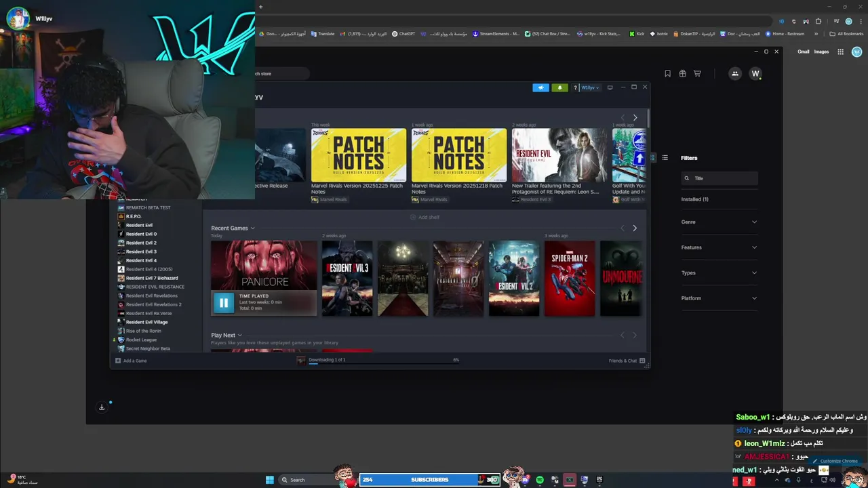Select Rise of the Ronin in the list
The image size is (868, 488).
coord(144,331)
